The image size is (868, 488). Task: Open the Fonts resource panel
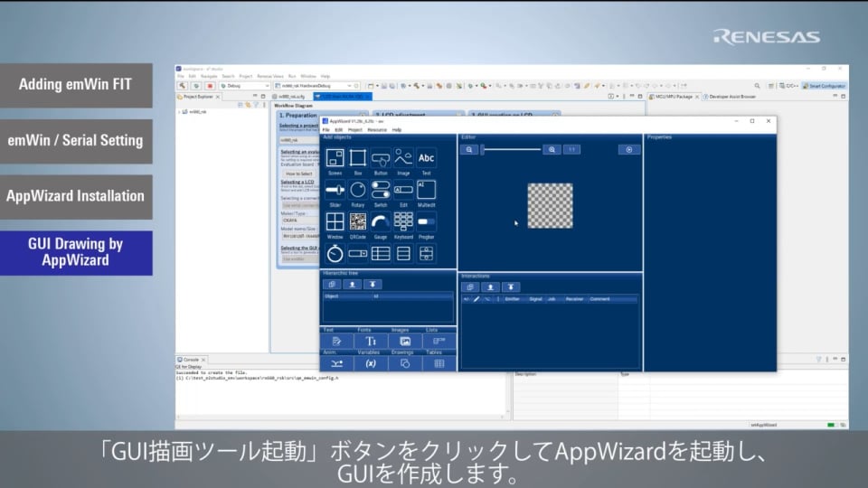[x=371, y=341]
